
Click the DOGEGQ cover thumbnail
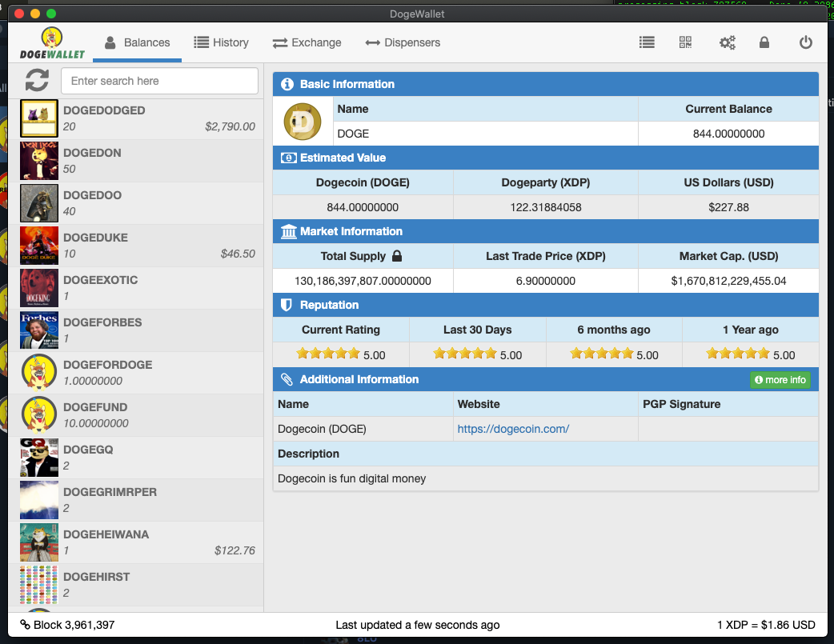point(39,458)
